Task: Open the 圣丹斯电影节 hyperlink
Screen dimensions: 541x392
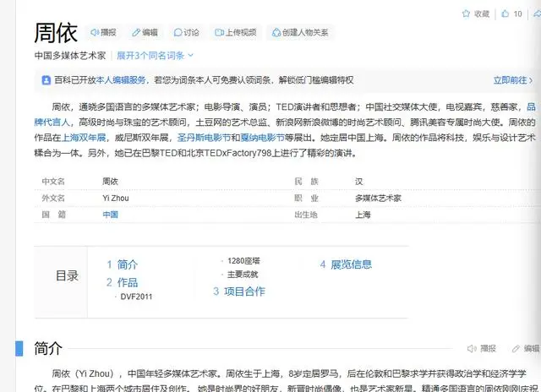Action: pos(202,137)
